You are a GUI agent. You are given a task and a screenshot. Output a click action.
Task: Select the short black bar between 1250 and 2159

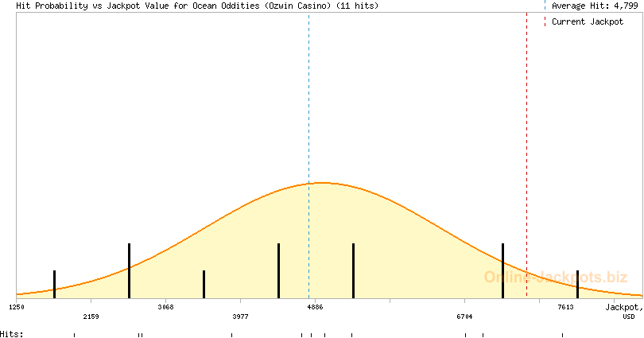[54, 284]
